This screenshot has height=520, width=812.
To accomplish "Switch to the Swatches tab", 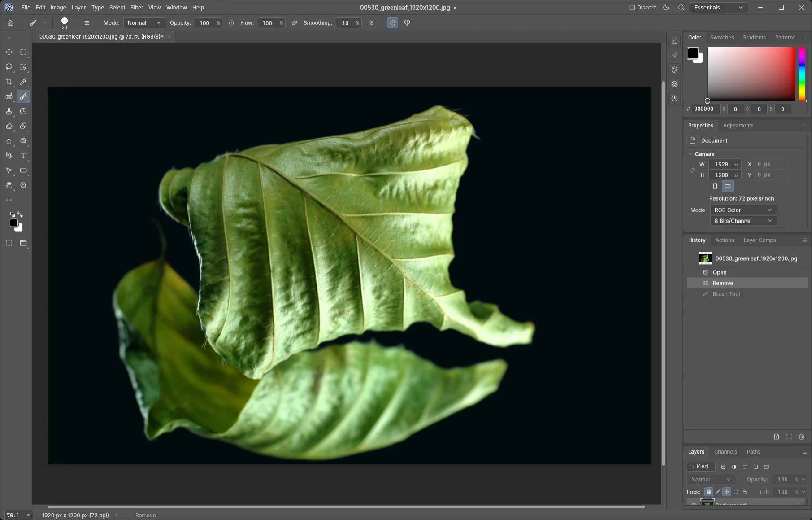I will click(722, 38).
